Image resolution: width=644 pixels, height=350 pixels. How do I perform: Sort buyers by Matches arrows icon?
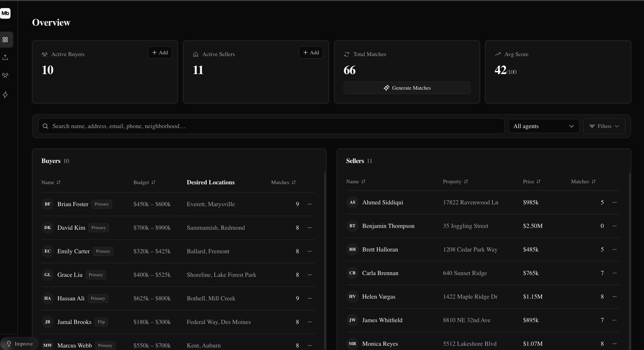coord(294,182)
